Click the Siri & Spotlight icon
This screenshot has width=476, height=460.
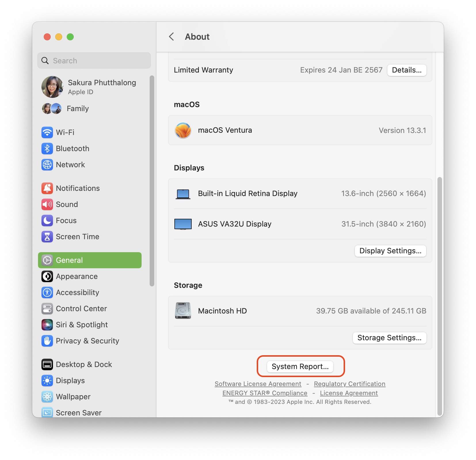point(47,325)
